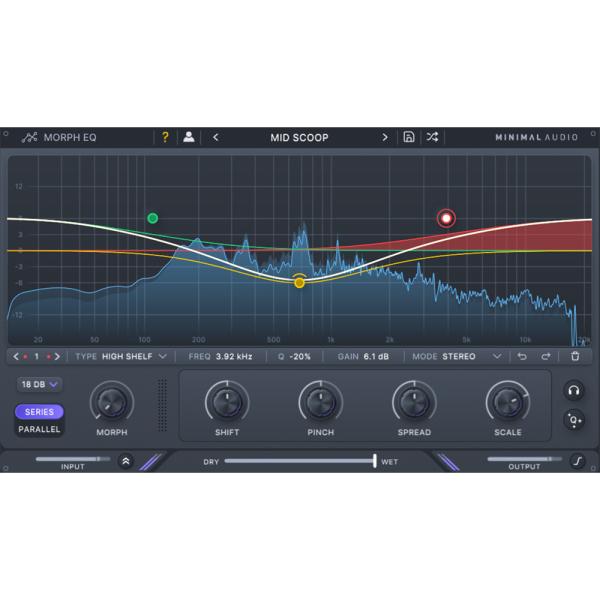The width and height of the screenshot is (600, 600).
Task: Click the SCALE knob
Action: point(507,403)
